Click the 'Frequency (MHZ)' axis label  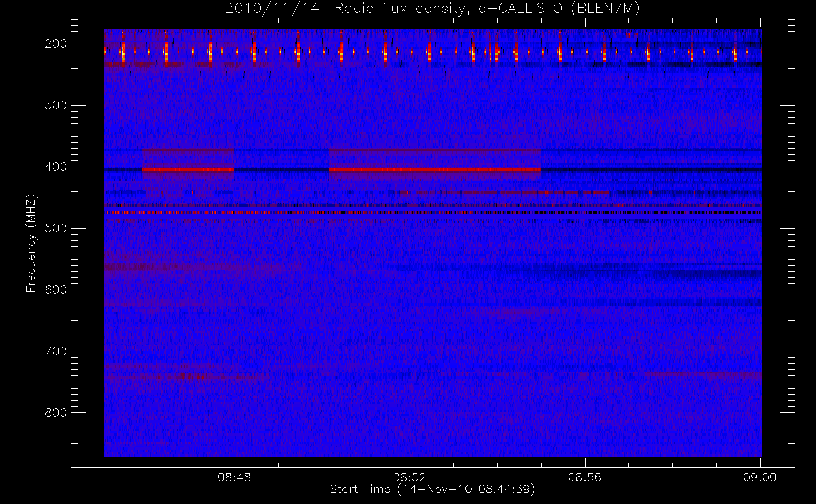31,243
